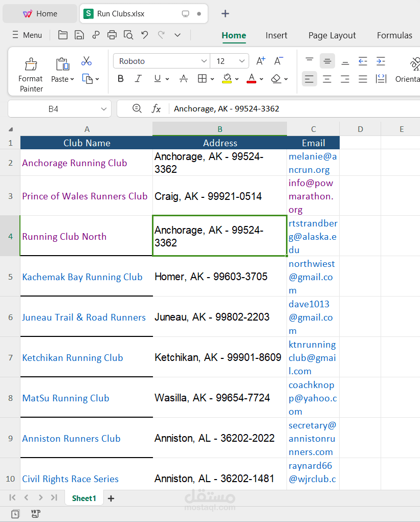Open the Page Layout tab
The width and height of the screenshot is (420, 522).
[x=331, y=35]
